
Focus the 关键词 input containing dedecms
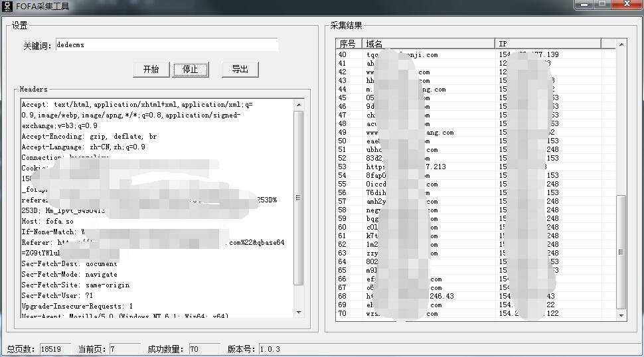click(x=166, y=45)
